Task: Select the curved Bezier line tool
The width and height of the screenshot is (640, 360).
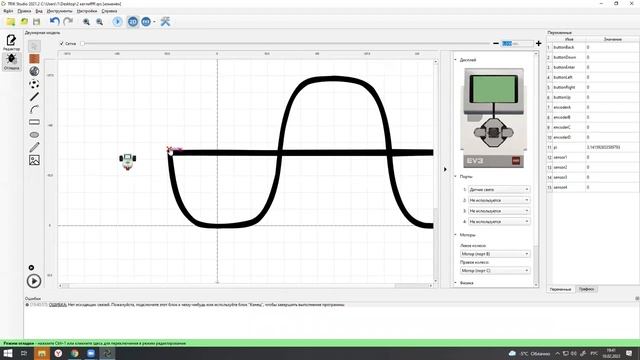Action: pos(34,109)
